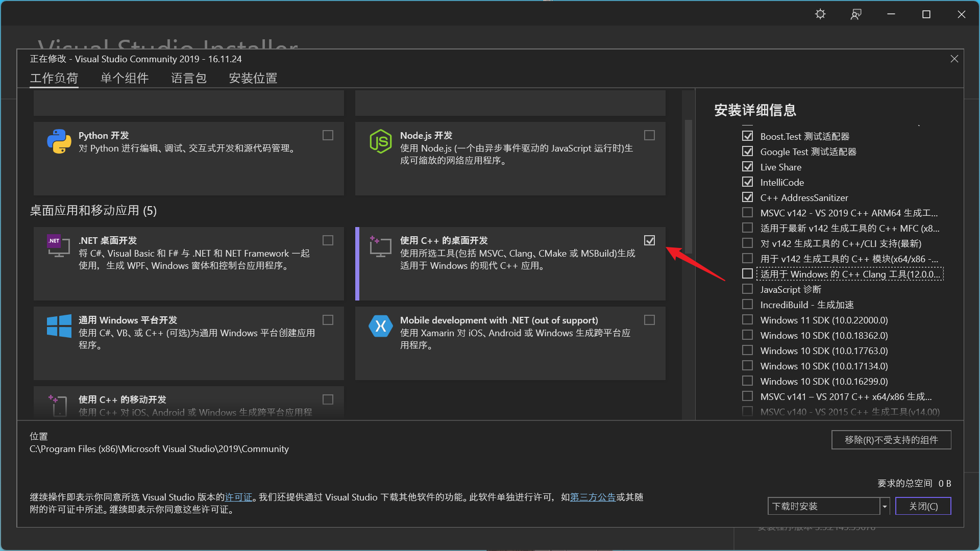Click the Xamarin mobile development icon
This screenshot has height=551, width=980.
[380, 326]
